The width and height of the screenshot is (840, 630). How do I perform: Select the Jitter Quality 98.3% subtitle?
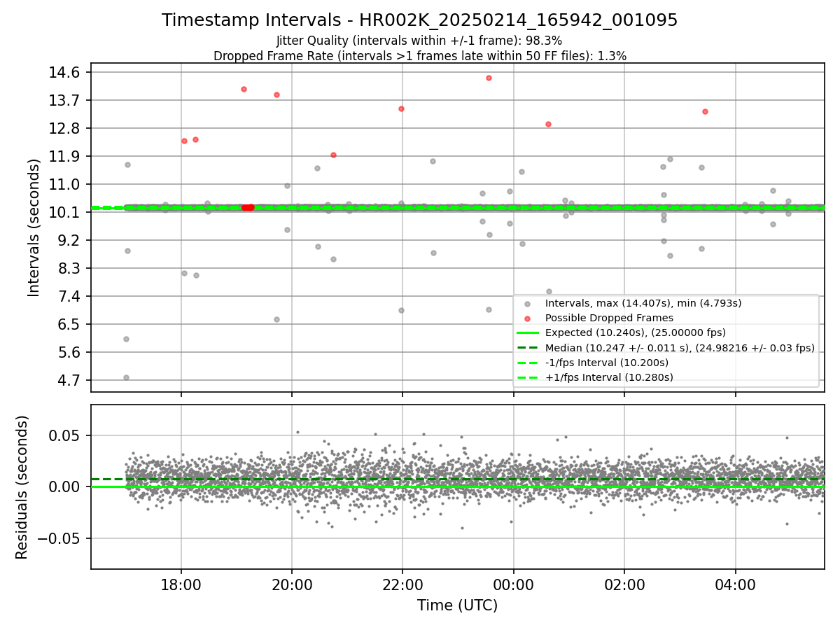(x=419, y=41)
